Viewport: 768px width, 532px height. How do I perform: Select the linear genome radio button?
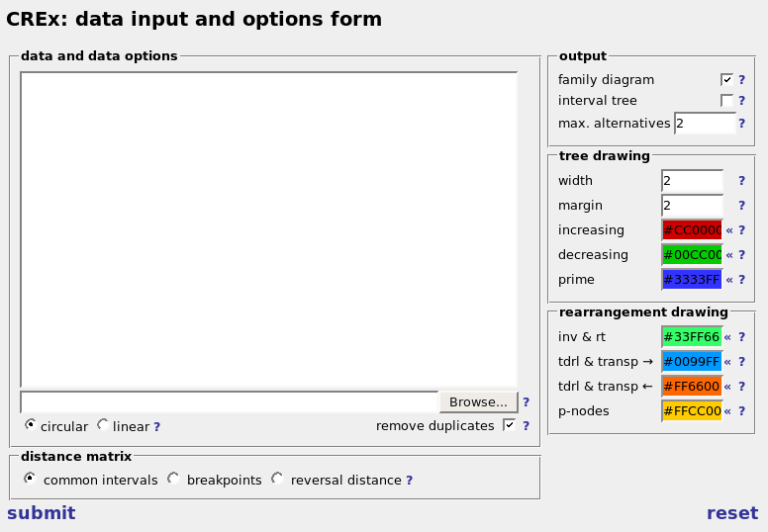(103, 425)
